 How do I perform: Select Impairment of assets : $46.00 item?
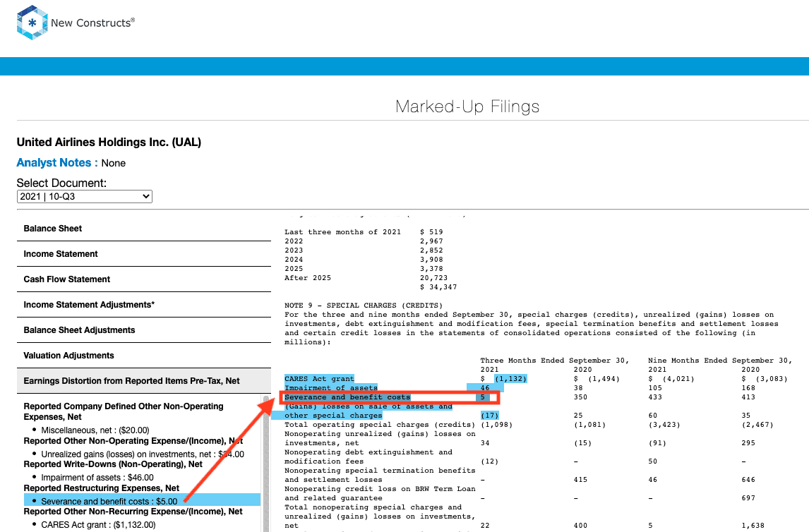click(97, 478)
